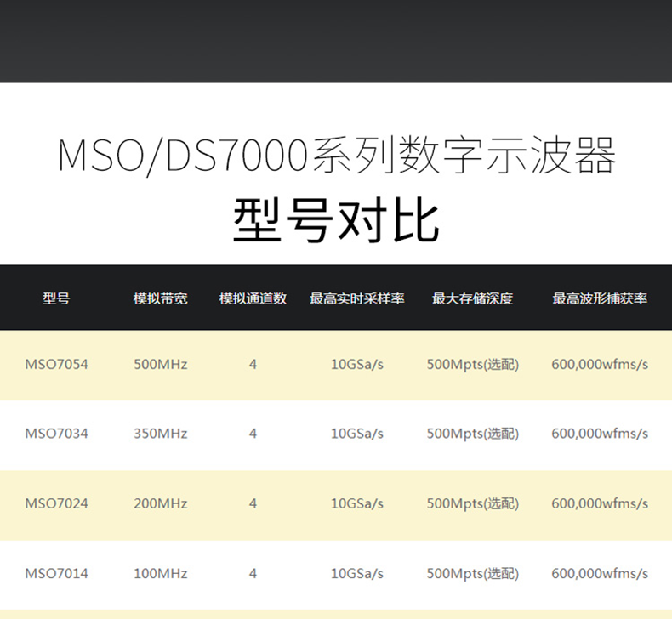Click 10GSa/s in the MSO7024 row
This screenshot has width=672, height=619.
coord(357,503)
